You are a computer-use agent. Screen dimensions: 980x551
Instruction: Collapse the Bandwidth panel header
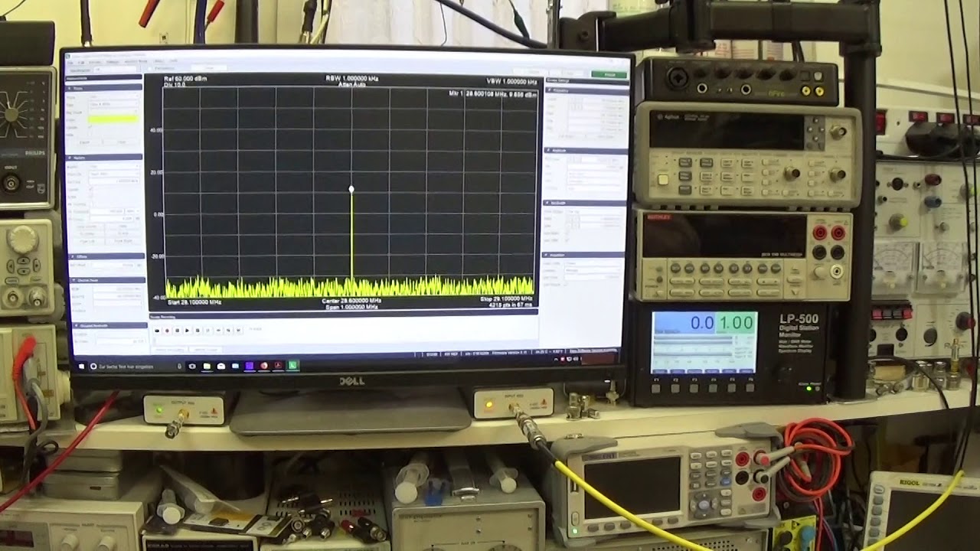coord(583,203)
